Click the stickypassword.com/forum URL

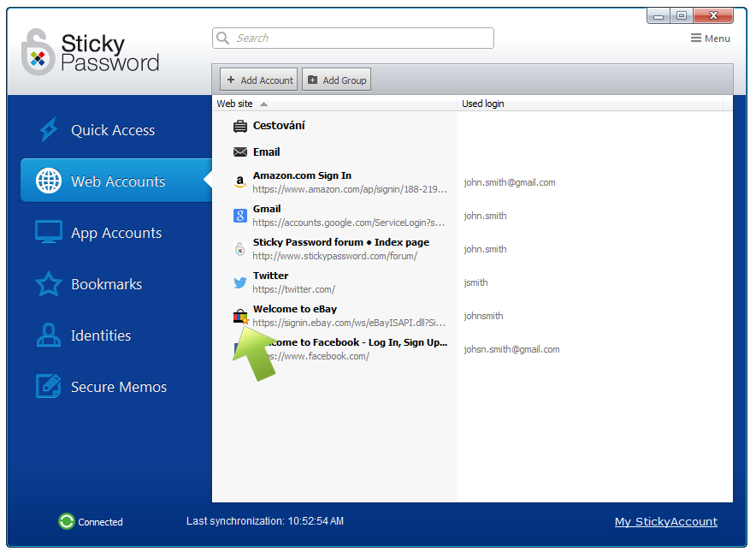(x=335, y=256)
